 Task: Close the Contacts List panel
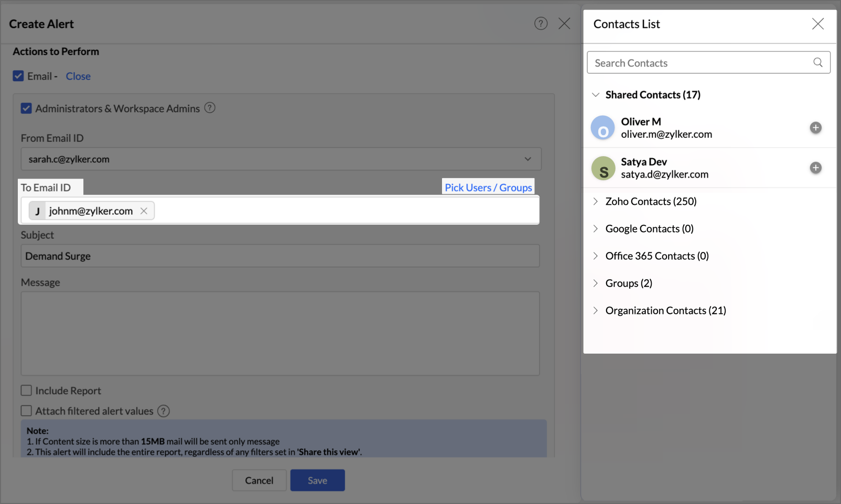pyautogui.click(x=817, y=24)
